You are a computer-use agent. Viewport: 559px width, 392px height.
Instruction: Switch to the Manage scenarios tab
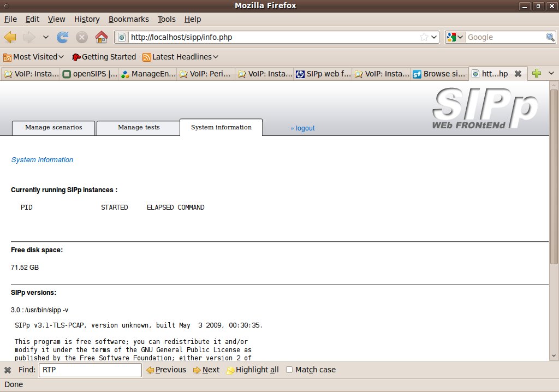click(x=53, y=128)
